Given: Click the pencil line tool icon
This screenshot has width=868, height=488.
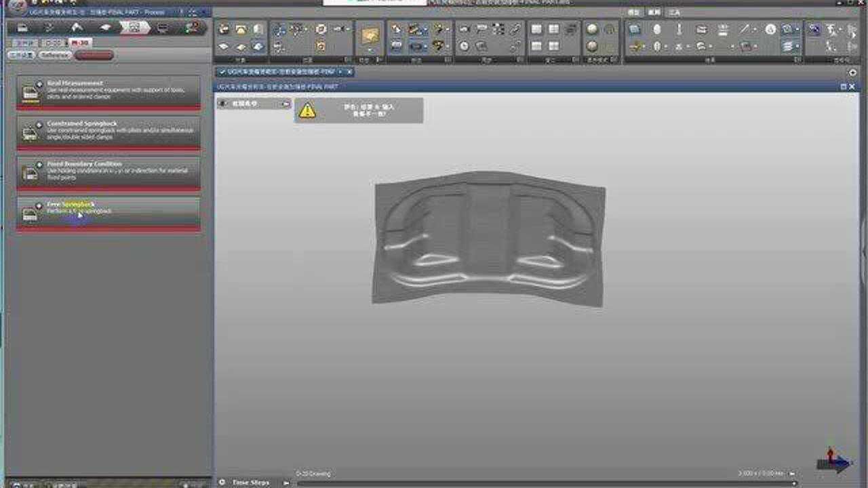Looking at the screenshot, I should (745, 29).
